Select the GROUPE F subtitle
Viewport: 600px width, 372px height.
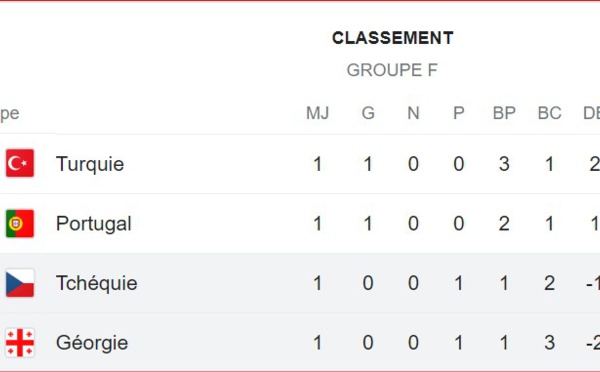(x=392, y=70)
